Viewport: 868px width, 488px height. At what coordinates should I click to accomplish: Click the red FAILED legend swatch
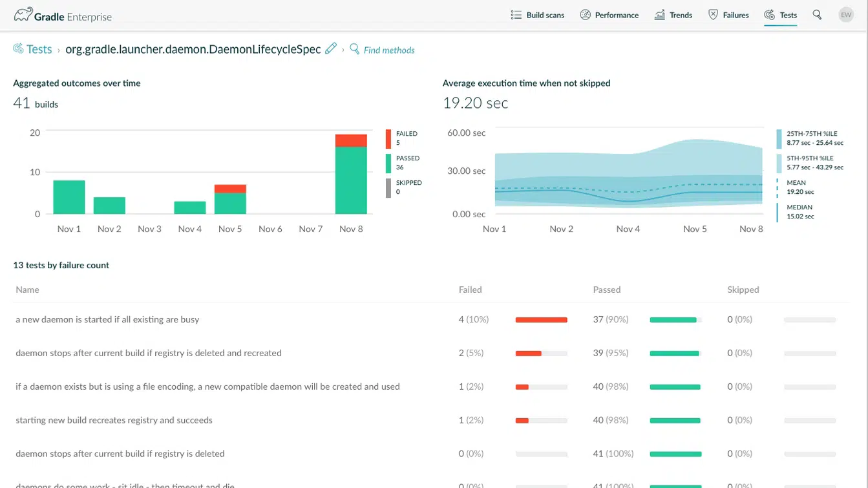388,138
